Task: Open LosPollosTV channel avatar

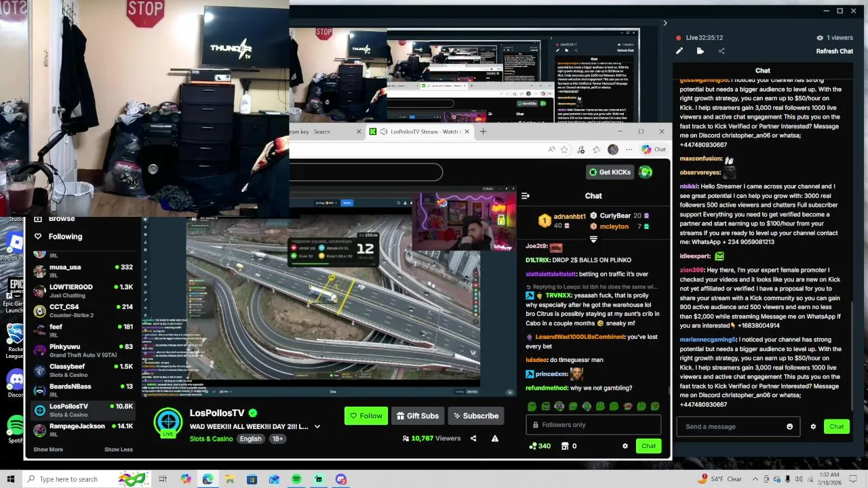Action: [x=168, y=422]
